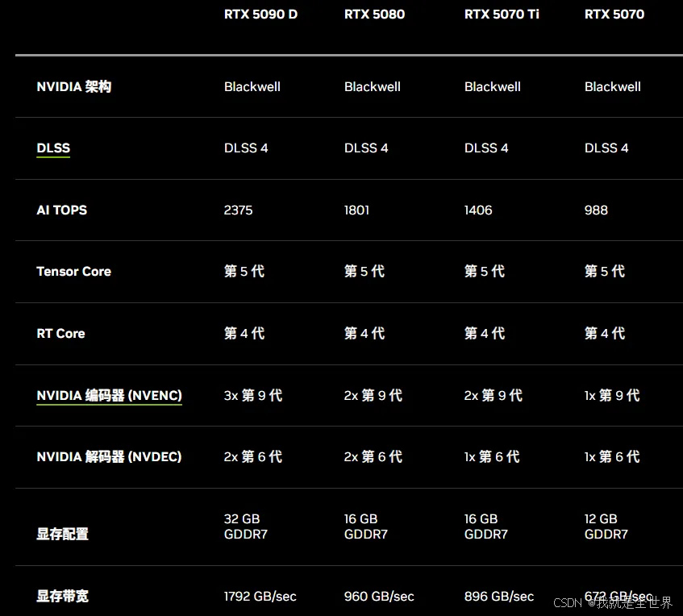Click the NVIDIA 架构 row label
Viewport: 683px width, 616px height.
tap(74, 87)
